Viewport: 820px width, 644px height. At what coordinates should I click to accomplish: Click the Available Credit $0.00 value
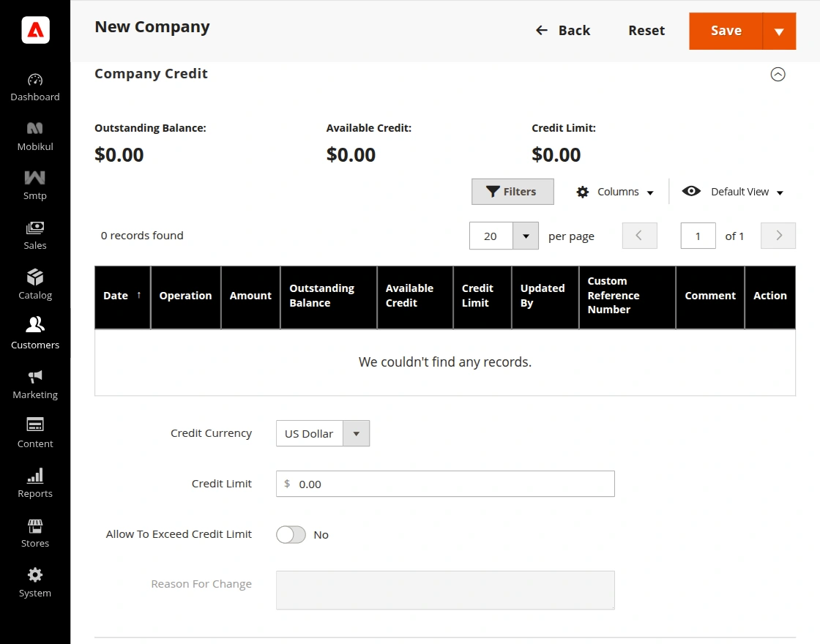(351, 154)
